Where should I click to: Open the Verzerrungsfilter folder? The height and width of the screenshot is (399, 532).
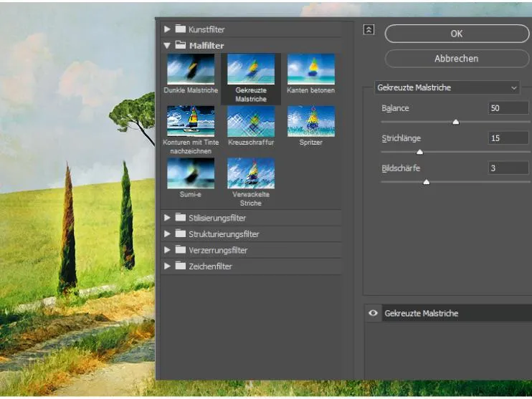168,251
